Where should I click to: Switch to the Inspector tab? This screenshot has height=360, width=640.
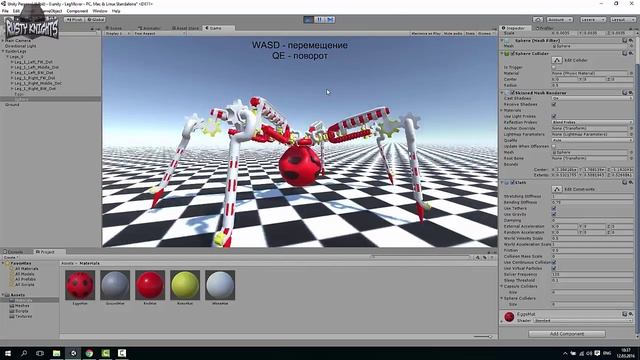[515, 28]
